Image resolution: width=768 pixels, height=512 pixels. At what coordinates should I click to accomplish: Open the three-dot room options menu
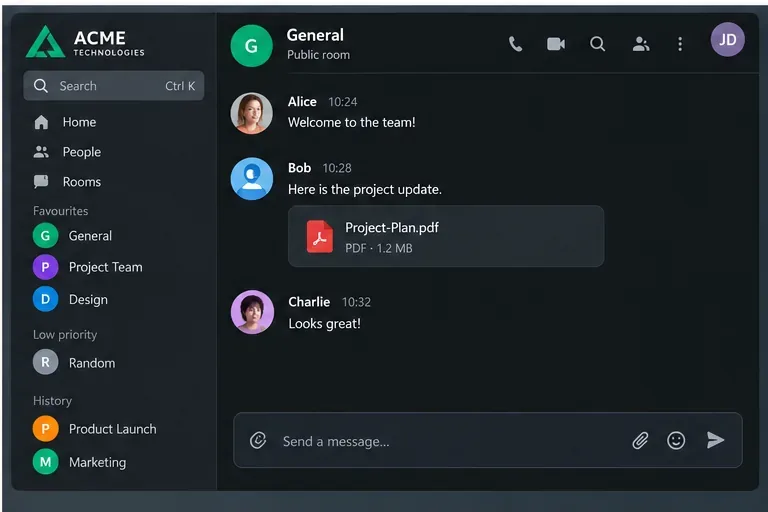[680, 44]
